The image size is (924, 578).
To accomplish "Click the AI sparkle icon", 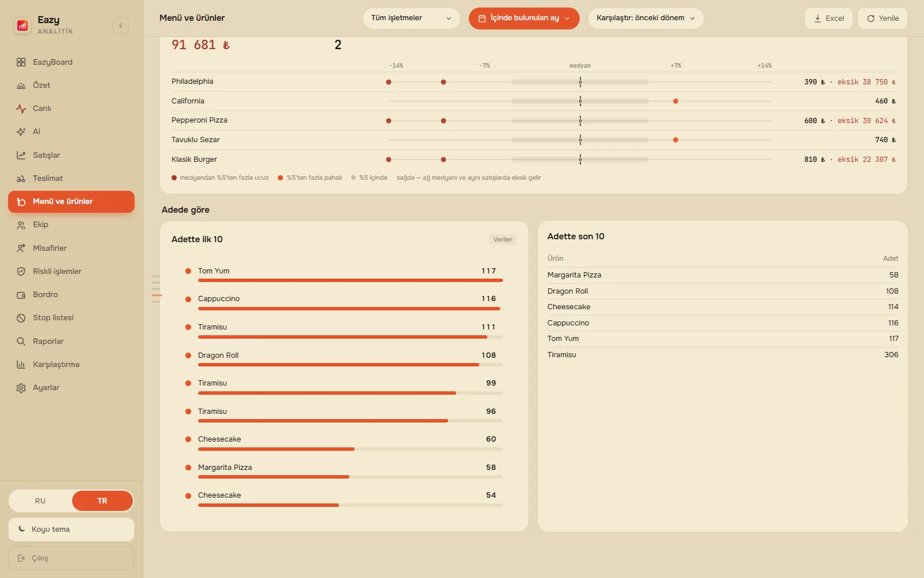I will 21,132.
